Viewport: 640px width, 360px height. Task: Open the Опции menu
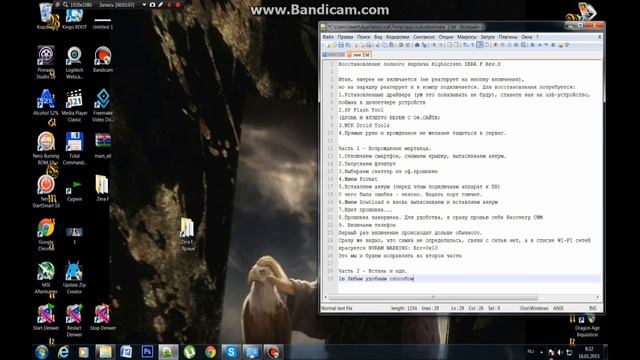[x=446, y=37]
